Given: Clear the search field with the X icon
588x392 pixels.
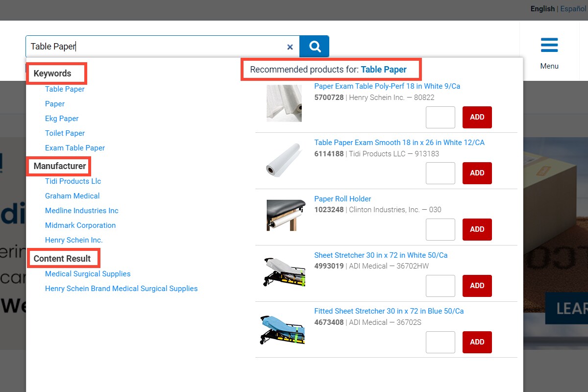Looking at the screenshot, I should pyautogui.click(x=290, y=47).
